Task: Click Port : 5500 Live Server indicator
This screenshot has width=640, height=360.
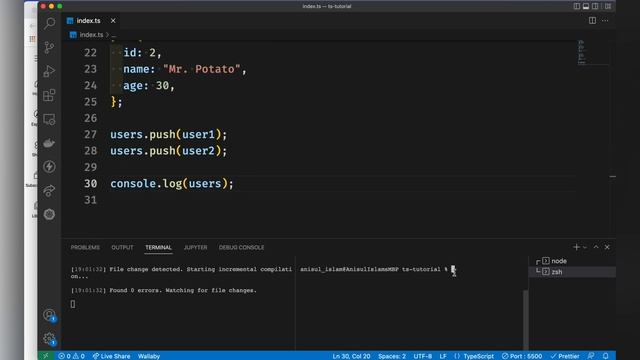Action: pos(522,356)
